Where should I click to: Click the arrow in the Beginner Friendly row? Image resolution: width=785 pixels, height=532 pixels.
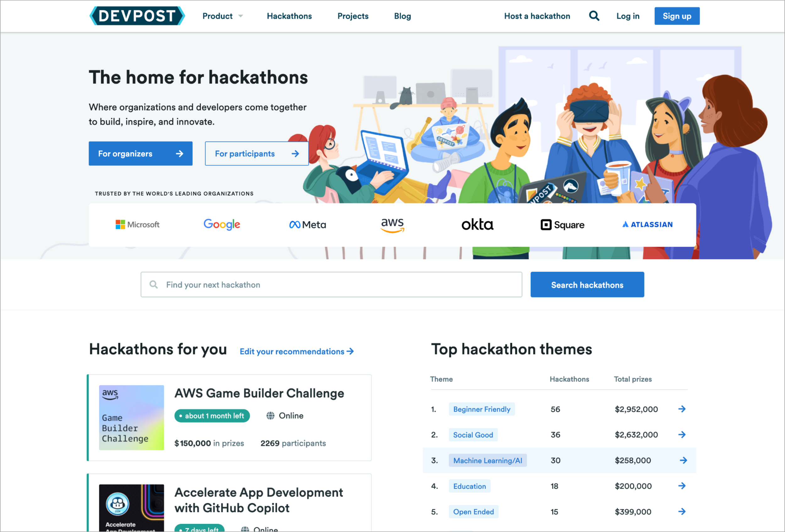[x=682, y=409]
